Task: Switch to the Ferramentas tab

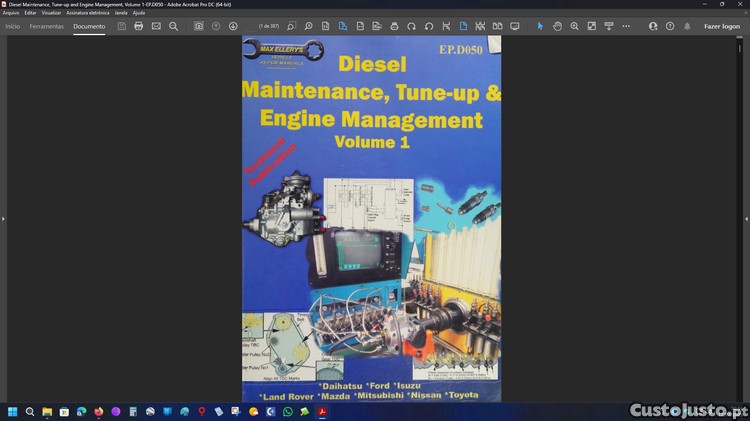Action: point(46,26)
